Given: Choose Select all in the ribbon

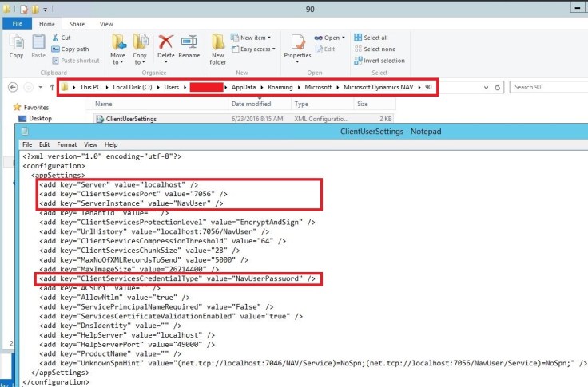Looking at the screenshot, I should (375, 38).
